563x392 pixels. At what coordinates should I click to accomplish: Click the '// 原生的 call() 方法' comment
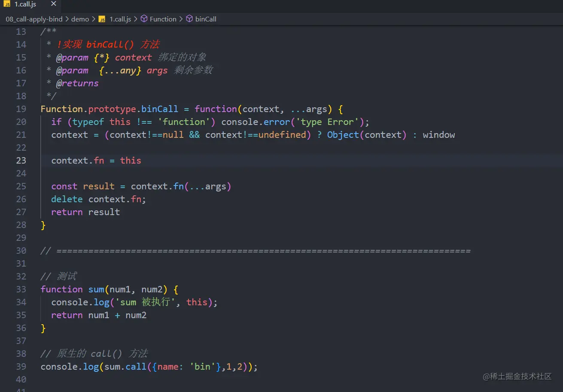[94, 354]
